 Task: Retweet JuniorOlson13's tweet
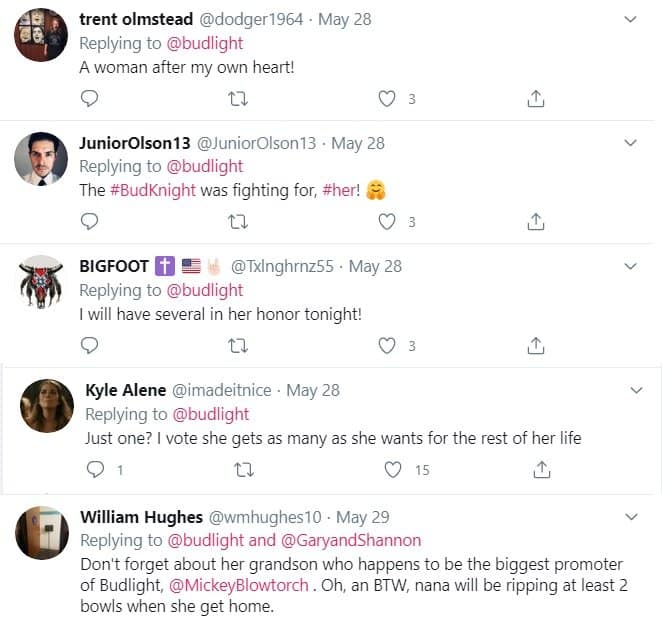238,221
